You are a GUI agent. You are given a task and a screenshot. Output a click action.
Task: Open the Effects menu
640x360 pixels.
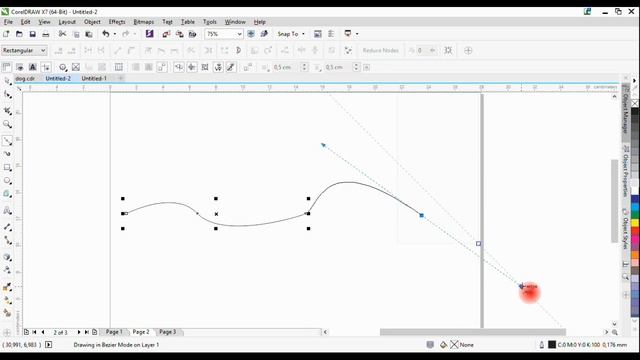tap(117, 22)
